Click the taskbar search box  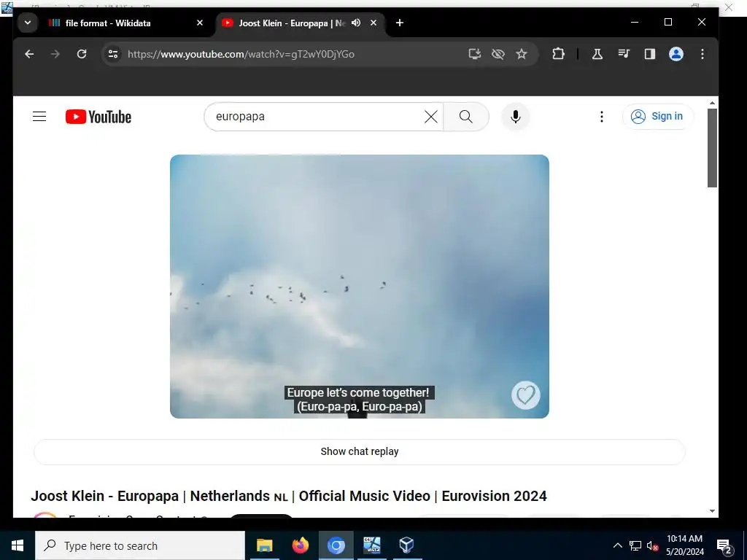140,545
